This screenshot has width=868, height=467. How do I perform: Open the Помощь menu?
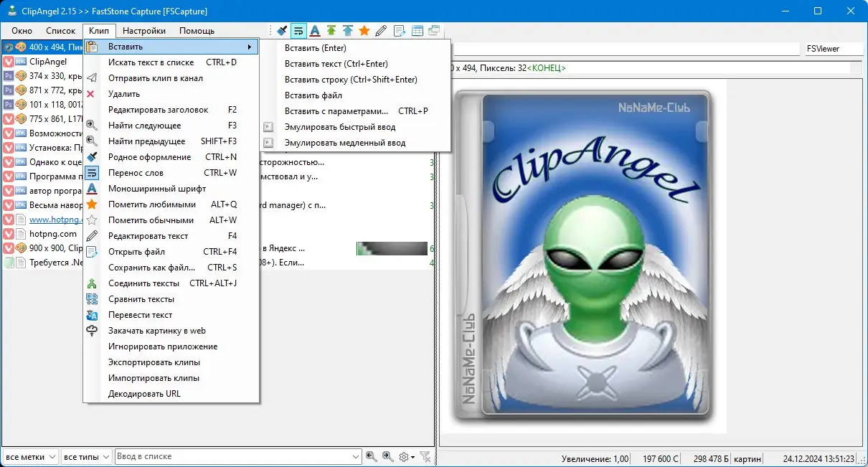pos(197,31)
